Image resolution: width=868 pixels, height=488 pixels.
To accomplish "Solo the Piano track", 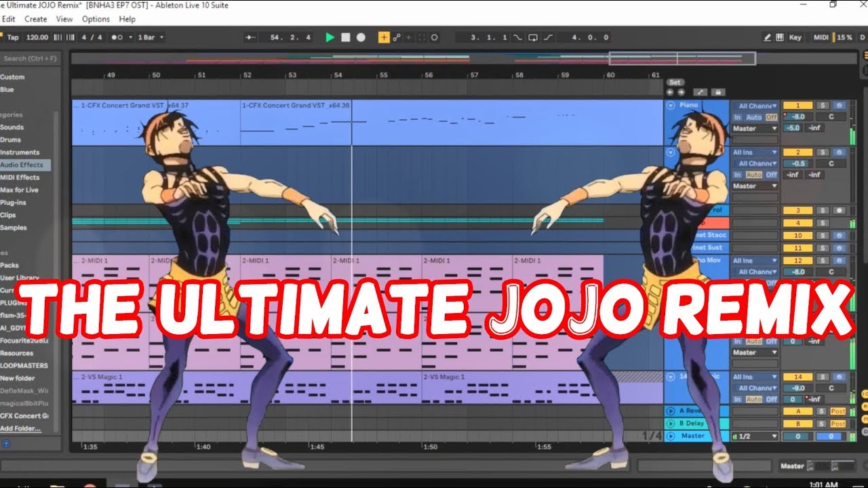I will pos(823,106).
